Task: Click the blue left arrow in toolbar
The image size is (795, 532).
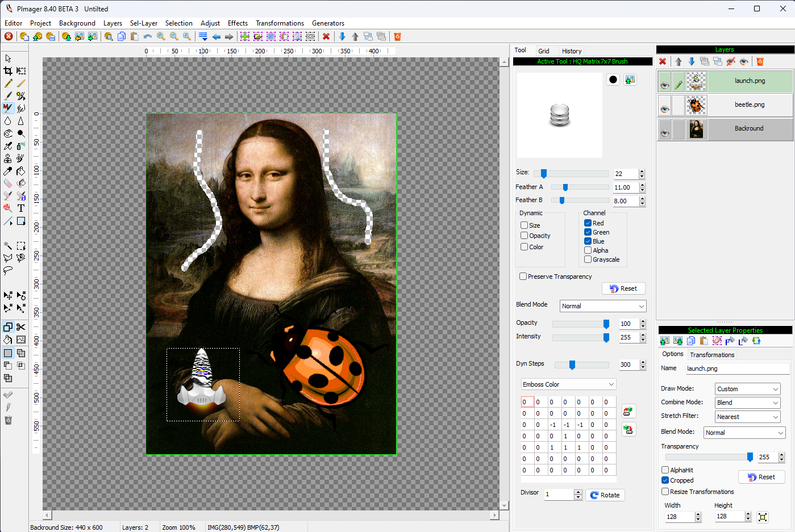Action: (217, 36)
